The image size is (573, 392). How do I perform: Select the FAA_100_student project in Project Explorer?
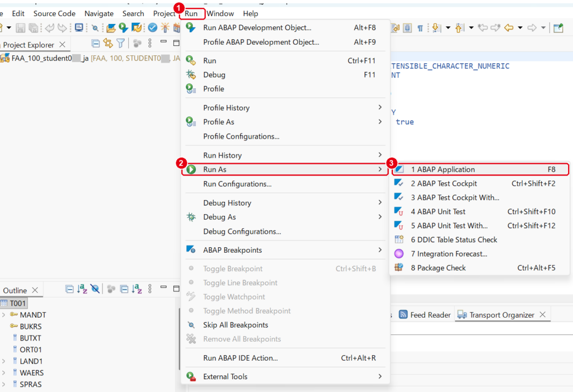tap(90, 59)
